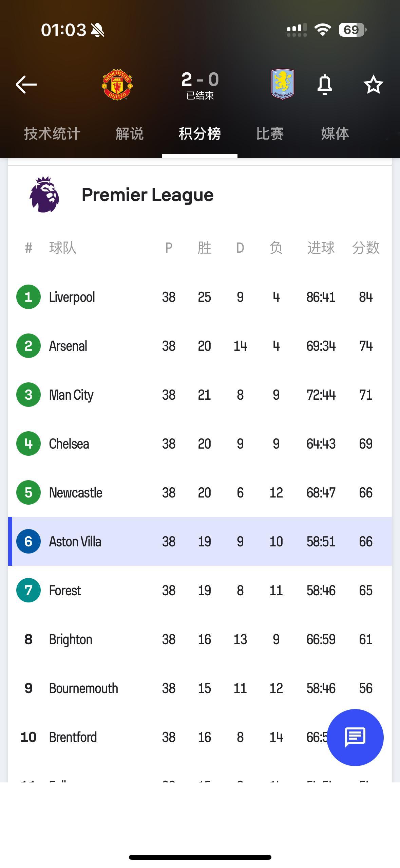Viewport: 400px width, 868px height.
Task: Tap the back arrow icon
Action: tap(26, 85)
